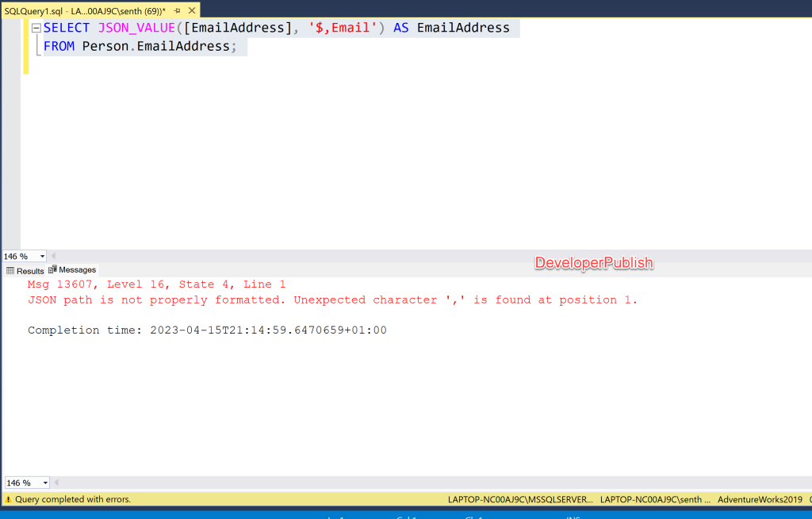Click the Msg 13607 error line
Viewport: 812px width, 519px height.
pyautogui.click(x=156, y=284)
